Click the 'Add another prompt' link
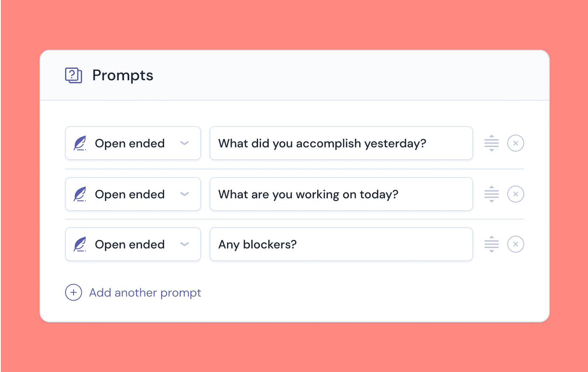Image resolution: width=588 pixels, height=372 pixels. coord(145,293)
